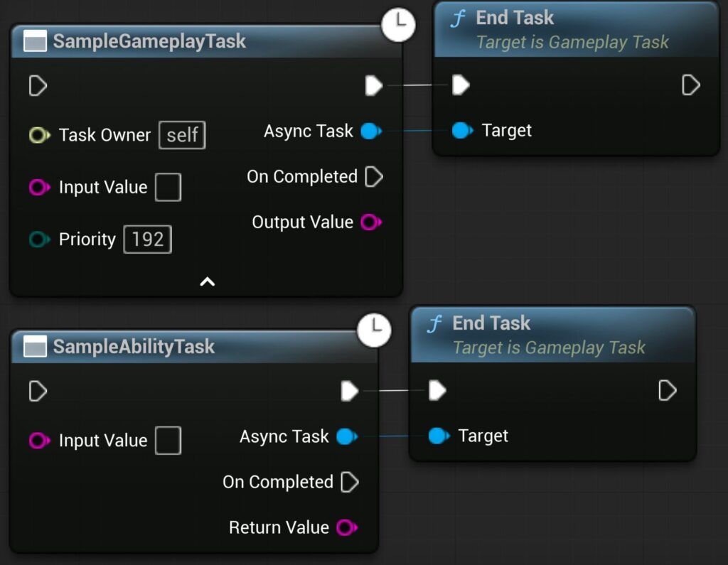Select the SampleAbilityTask node title
The height and width of the screenshot is (565, 728).
(x=134, y=347)
